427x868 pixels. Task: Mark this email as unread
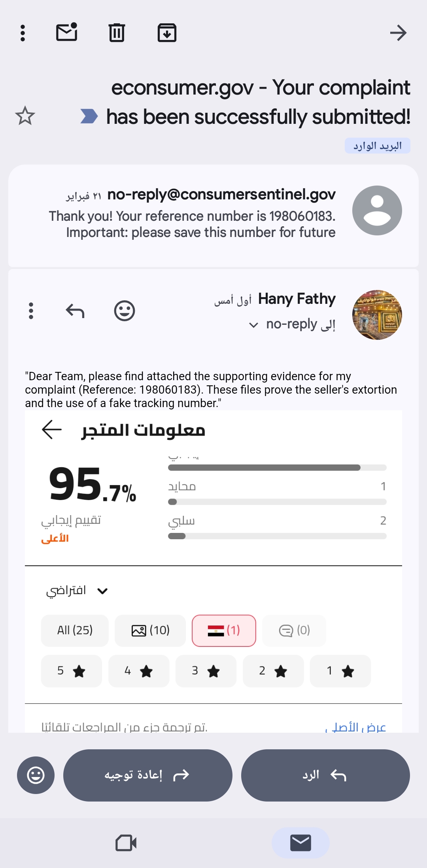point(66,32)
